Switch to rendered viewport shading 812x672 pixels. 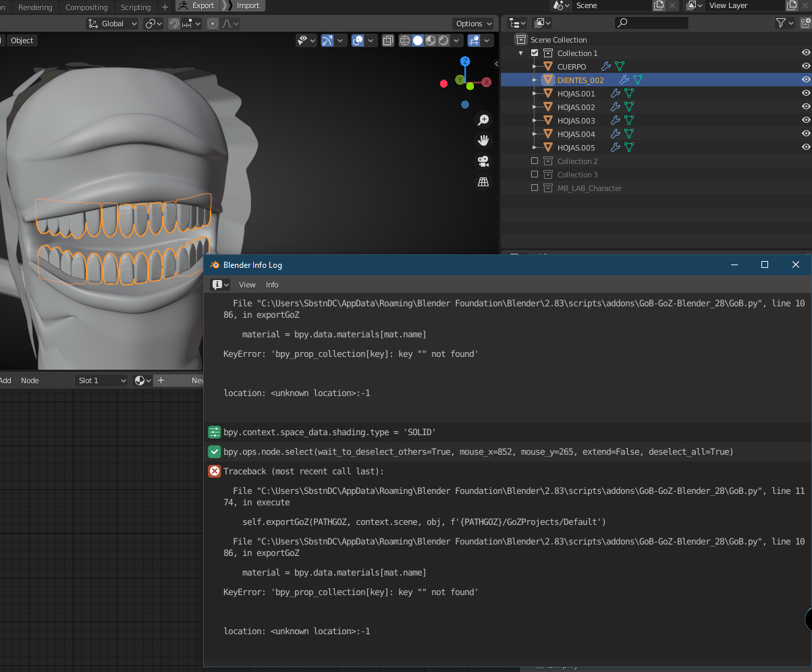coord(443,40)
